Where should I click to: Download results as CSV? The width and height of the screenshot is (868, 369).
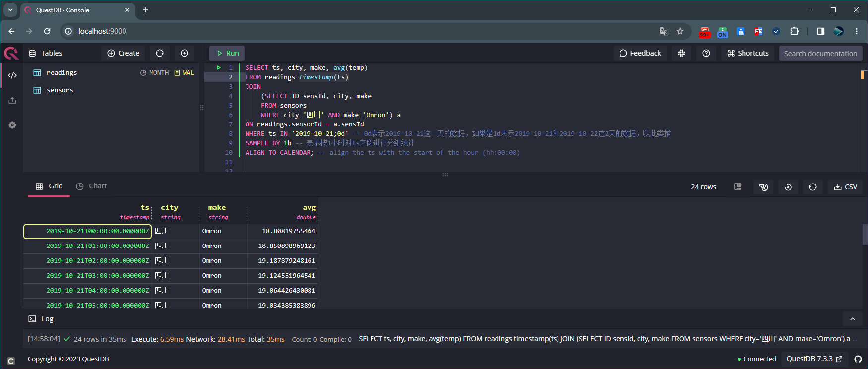[846, 187]
